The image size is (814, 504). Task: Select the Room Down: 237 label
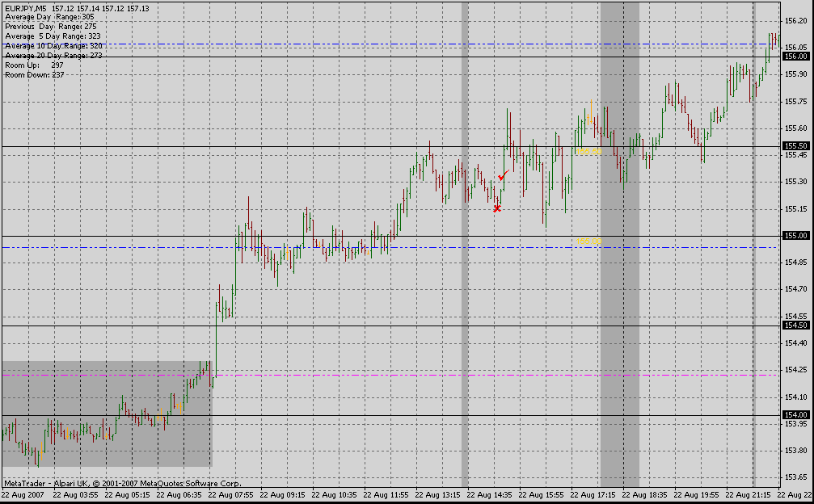[x=35, y=75]
